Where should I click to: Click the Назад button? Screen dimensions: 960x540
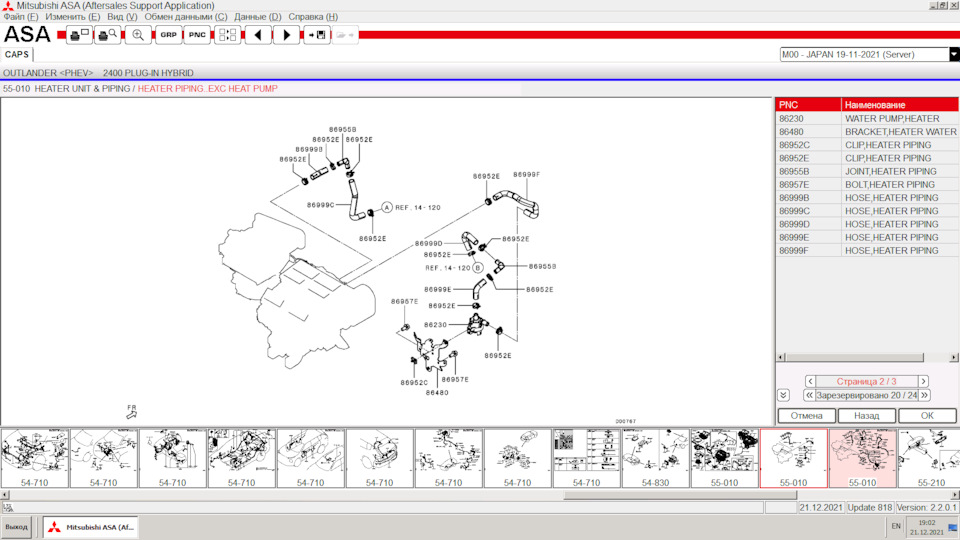[866, 416]
